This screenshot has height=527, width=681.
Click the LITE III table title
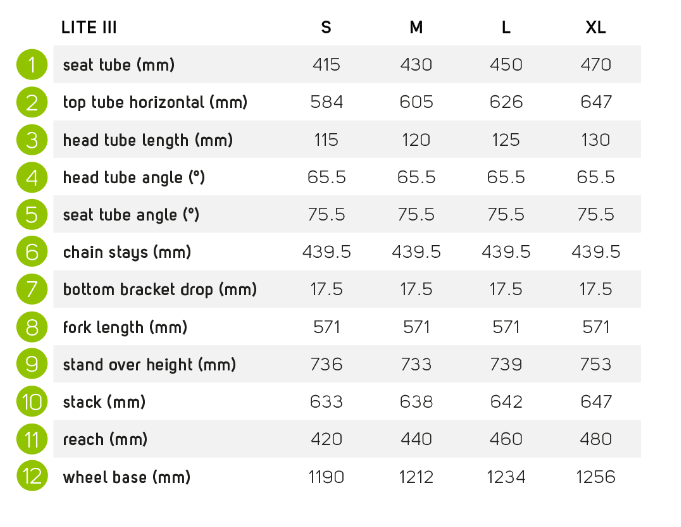[x=89, y=27]
